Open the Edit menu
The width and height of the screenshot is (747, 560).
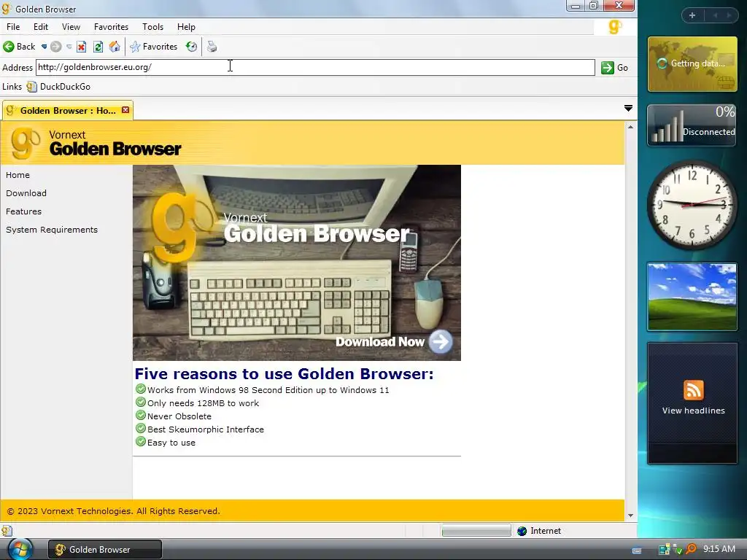(41, 27)
